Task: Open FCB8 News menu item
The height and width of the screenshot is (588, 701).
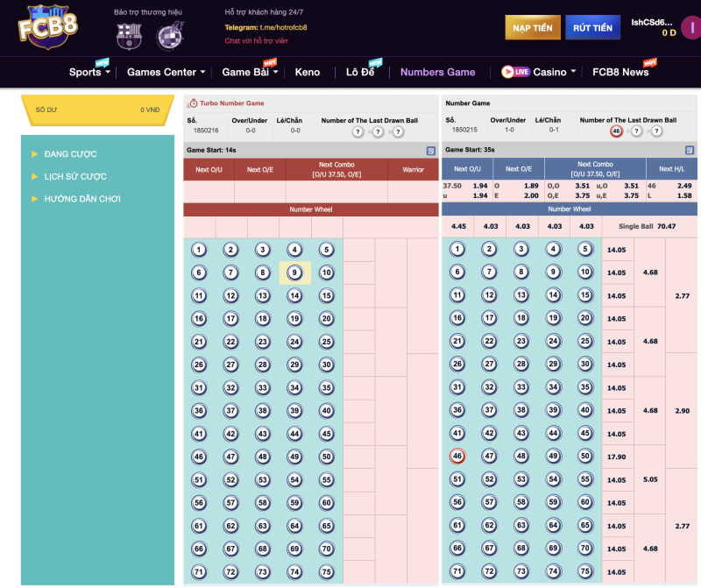Action: [x=620, y=72]
